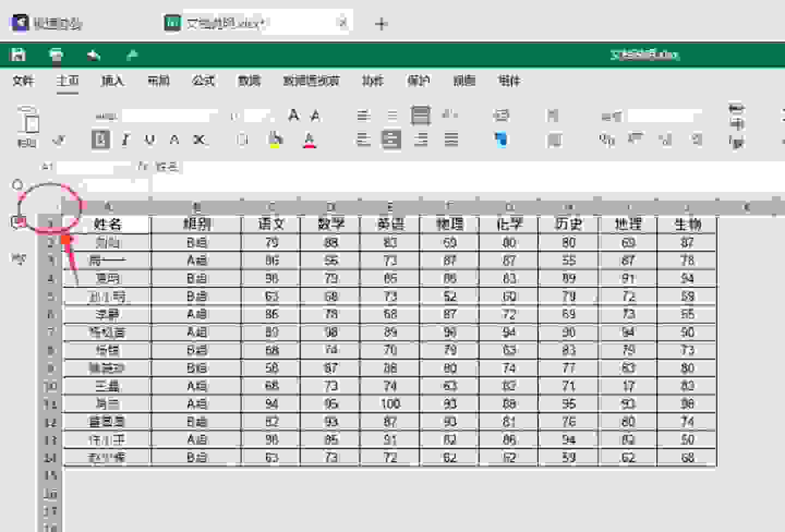Select column B header
The image size is (785, 532).
[196, 207]
